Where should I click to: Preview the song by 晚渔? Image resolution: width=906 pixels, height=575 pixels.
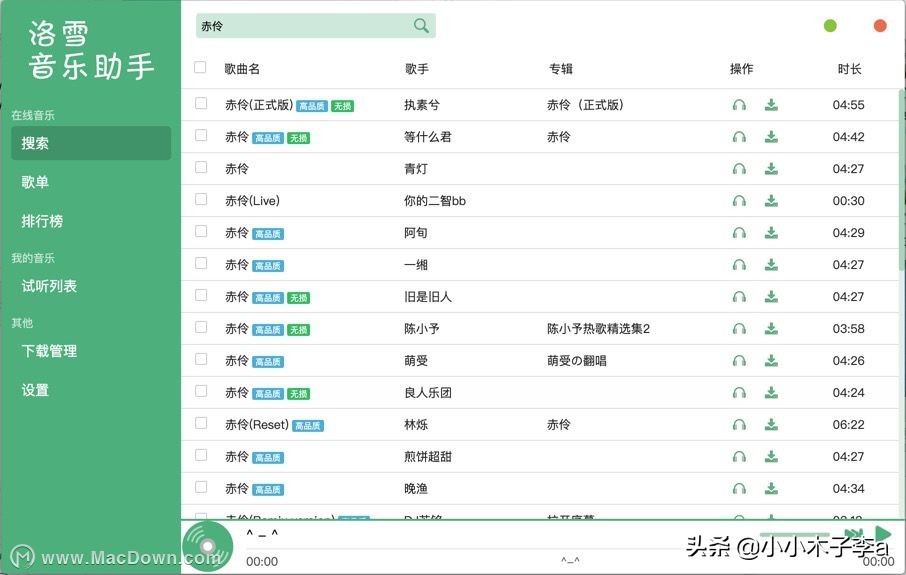[x=739, y=489]
